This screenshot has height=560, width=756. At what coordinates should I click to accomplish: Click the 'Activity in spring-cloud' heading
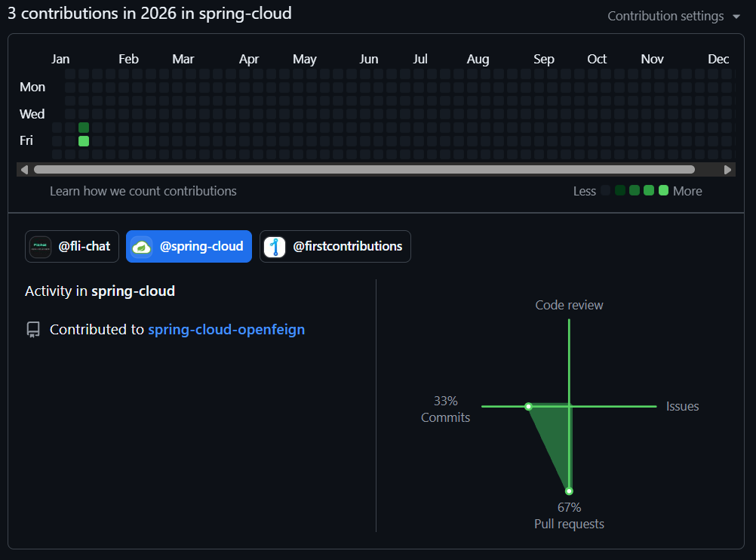(100, 291)
